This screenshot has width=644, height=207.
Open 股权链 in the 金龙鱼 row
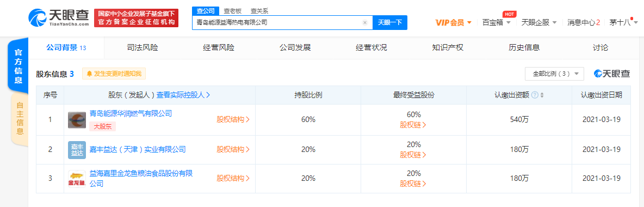coord(413,184)
